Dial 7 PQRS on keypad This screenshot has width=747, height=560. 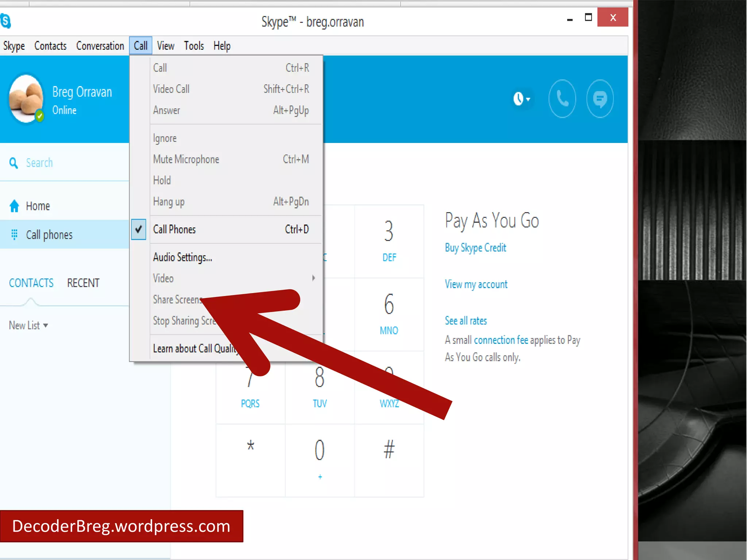point(250,388)
